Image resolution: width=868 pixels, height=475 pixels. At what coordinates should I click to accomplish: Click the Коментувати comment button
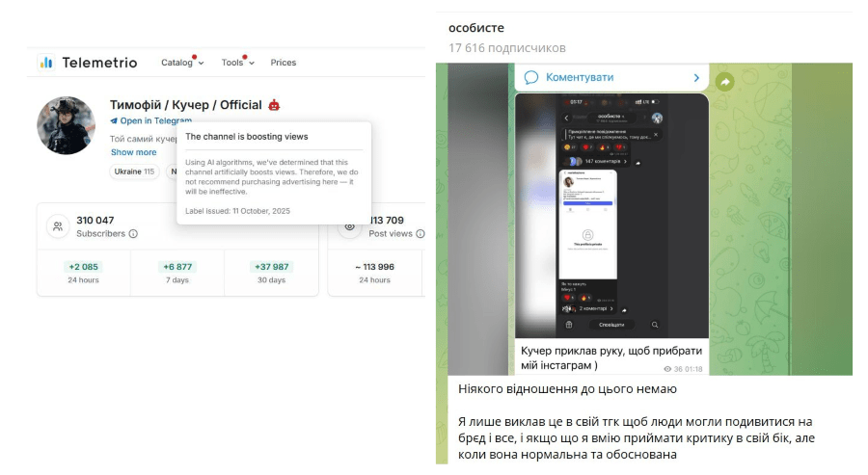click(x=611, y=77)
